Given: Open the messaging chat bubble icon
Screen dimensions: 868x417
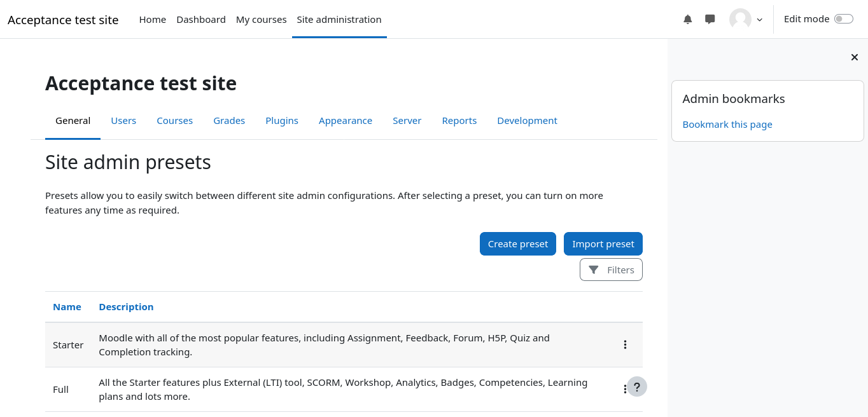Looking at the screenshot, I should pos(710,20).
